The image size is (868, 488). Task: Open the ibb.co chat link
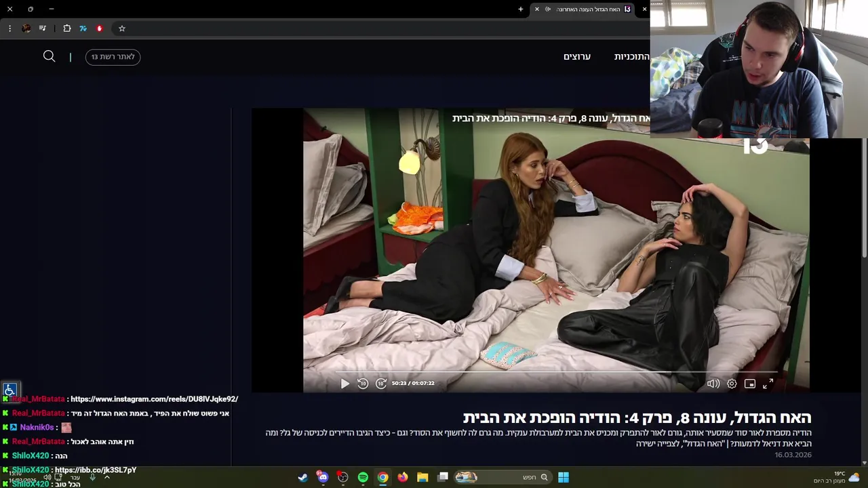(x=96, y=470)
